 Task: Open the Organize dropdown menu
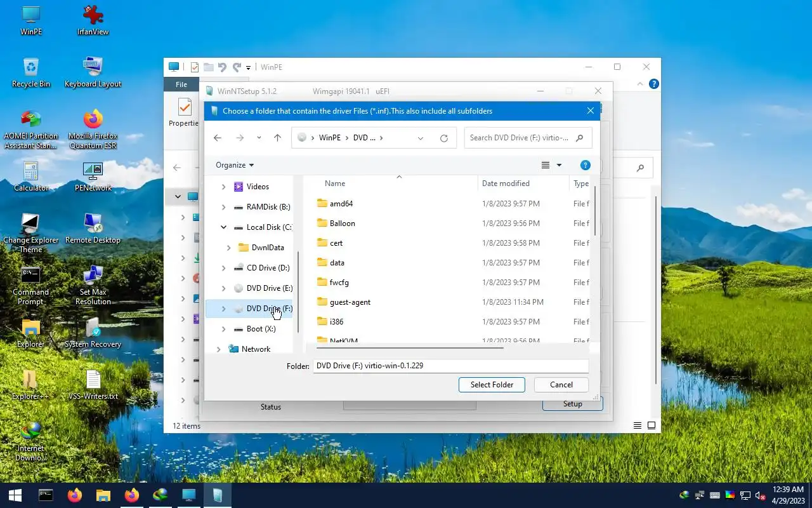click(235, 165)
